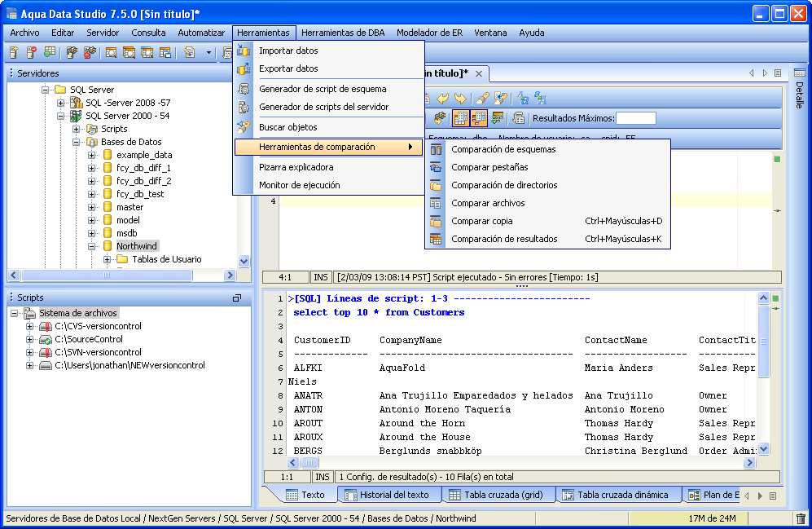Maximize the Scripts panel using its restore icon

[x=237, y=298]
